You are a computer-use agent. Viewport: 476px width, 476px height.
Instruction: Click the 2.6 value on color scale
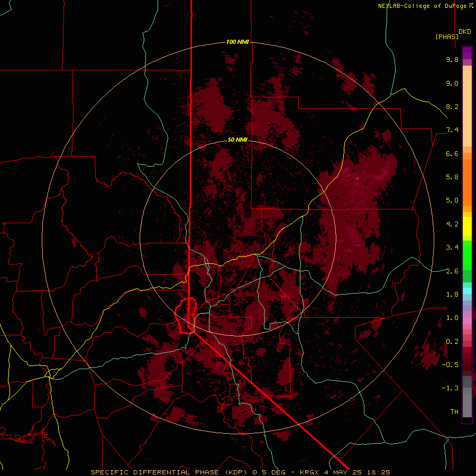tap(452, 271)
